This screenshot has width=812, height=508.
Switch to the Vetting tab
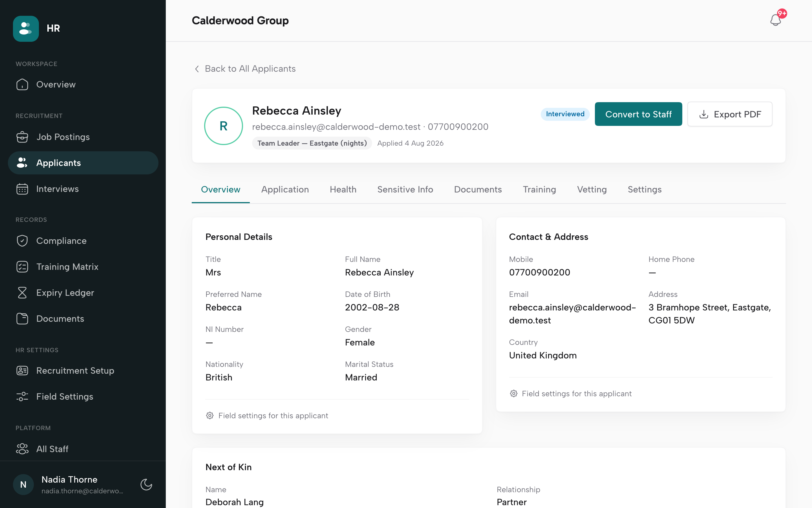pos(592,189)
